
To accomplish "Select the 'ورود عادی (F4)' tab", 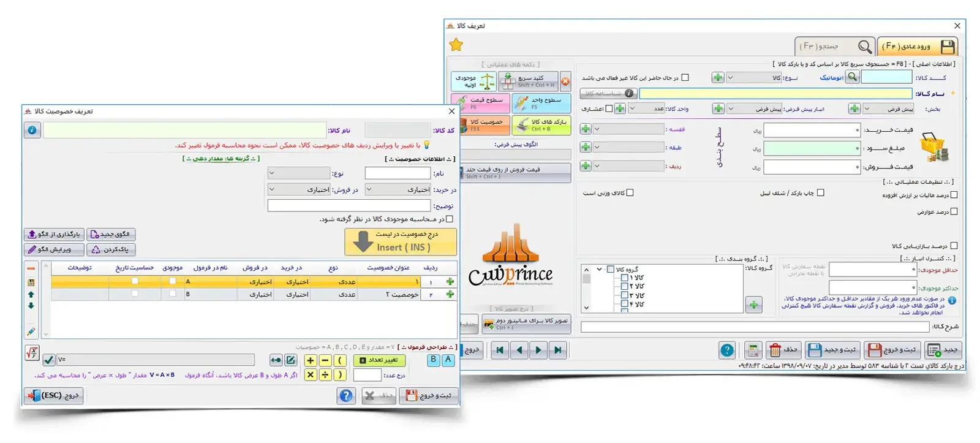I will [917, 47].
